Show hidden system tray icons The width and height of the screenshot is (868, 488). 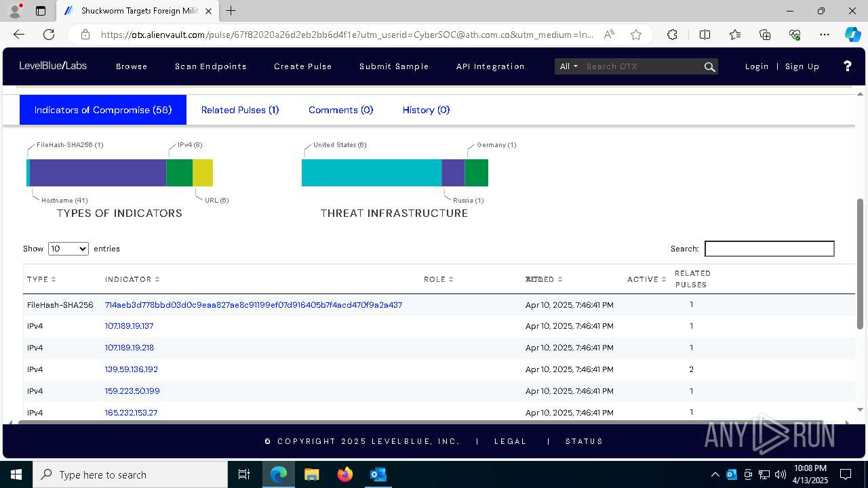[x=716, y=474]
